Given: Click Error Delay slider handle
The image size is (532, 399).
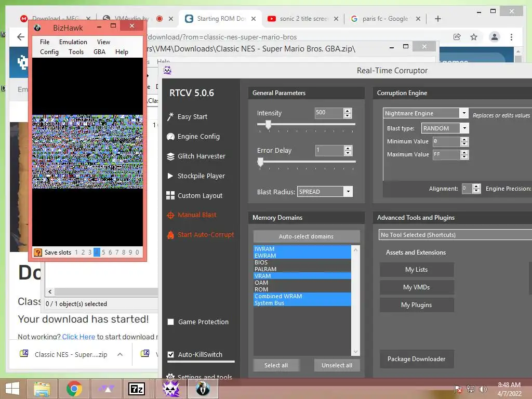Looking at the screenshot, I should [261, 162].
